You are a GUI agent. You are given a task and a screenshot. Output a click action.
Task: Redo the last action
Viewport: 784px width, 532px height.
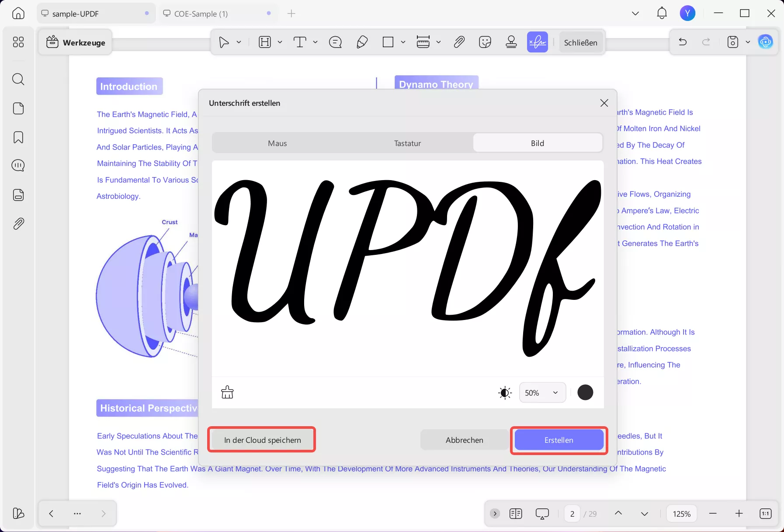coord(706,42)
